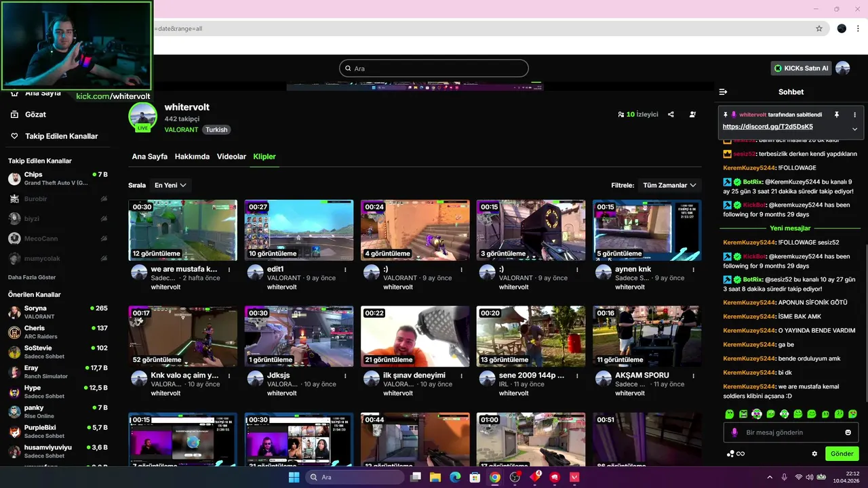
Task: Open the discord.gg pinned link
Action: 768,127
